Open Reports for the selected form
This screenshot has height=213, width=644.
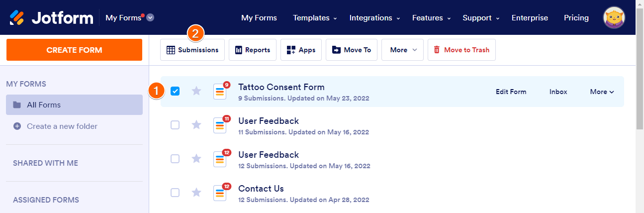pyautogui.click(x=253, y=50)
